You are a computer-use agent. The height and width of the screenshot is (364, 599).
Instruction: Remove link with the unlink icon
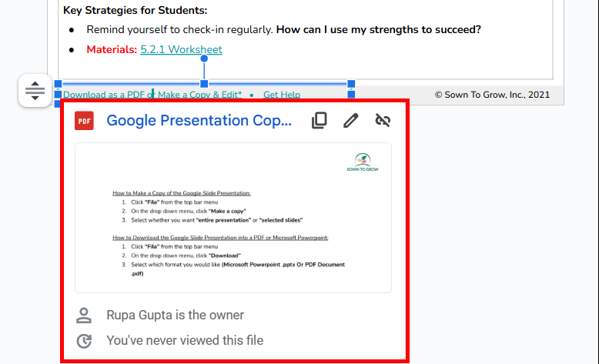pyautogui.click(x=383, y=120)
